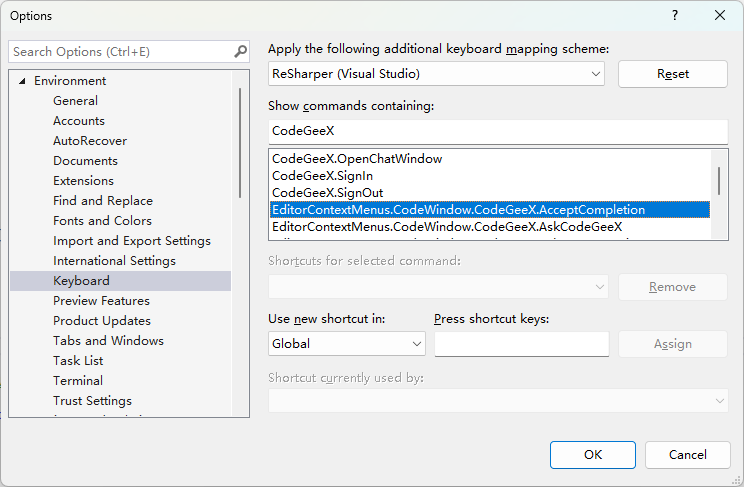Click the Reset button

(x=672, y=74)
